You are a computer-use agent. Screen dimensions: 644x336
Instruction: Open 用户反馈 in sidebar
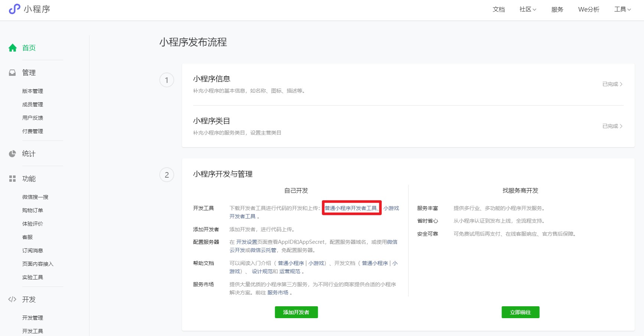33,118
